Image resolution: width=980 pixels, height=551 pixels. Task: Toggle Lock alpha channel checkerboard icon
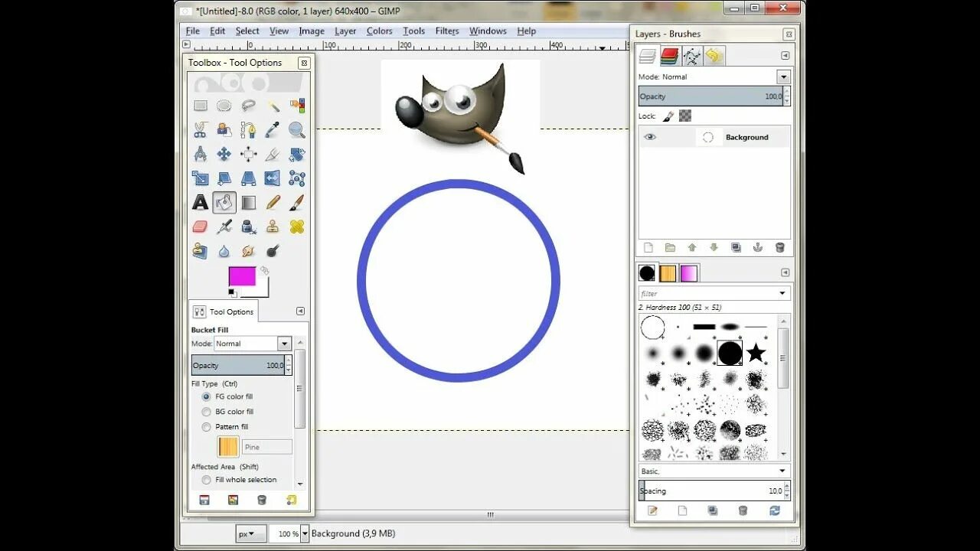click(x=685, y=116)
